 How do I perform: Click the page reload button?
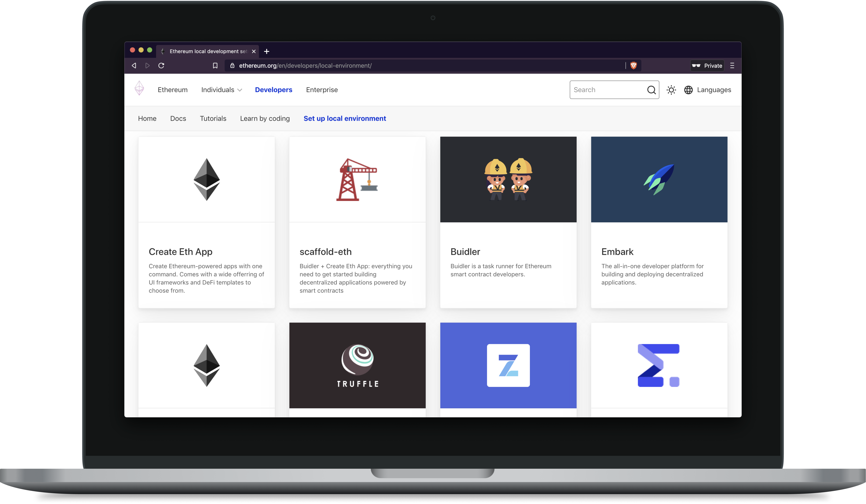(161, 65)
